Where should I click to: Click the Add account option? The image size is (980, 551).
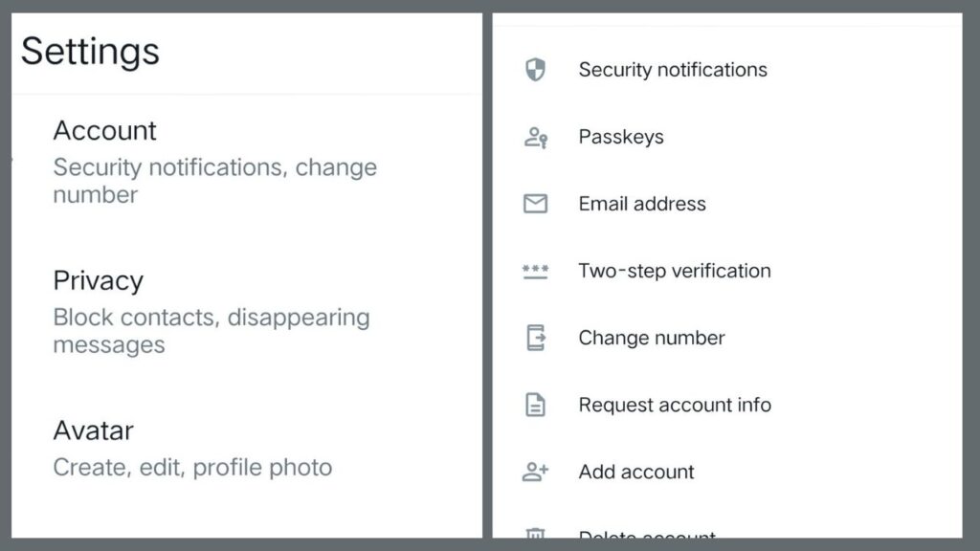tap(636, 472)
